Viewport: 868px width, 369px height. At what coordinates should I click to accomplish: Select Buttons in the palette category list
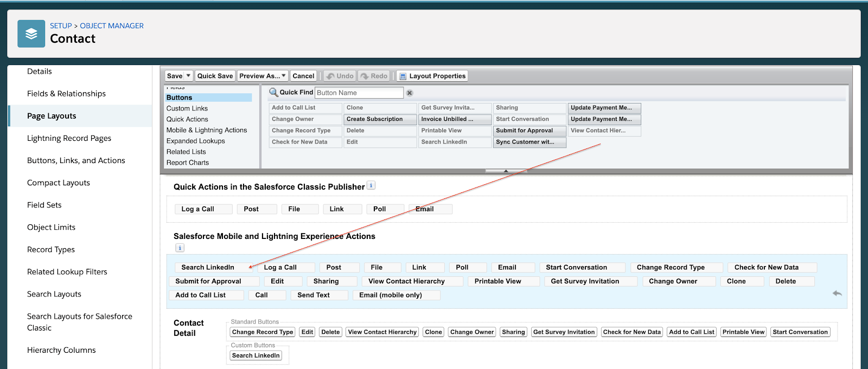[x=208, y=98]
